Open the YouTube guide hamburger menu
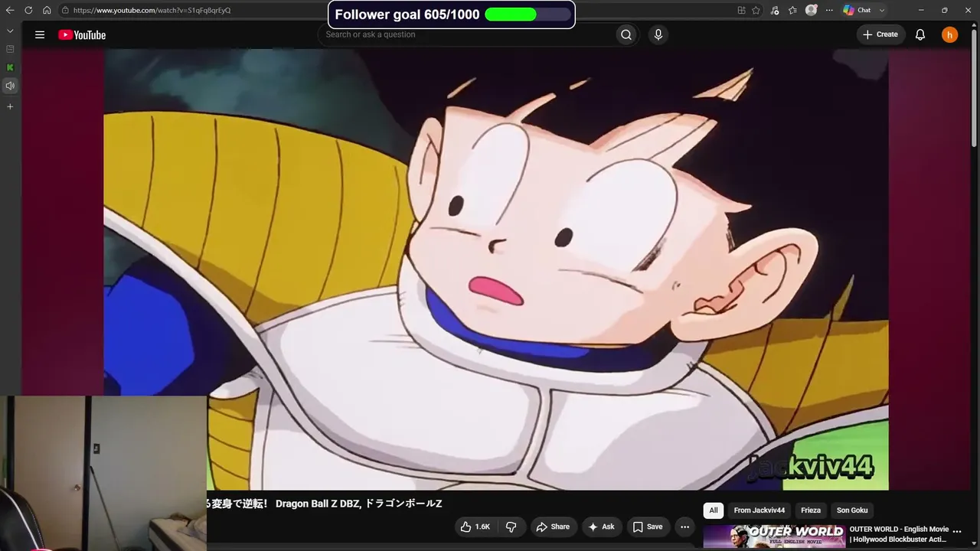980x551 pixels. pyautogui.click(x=40, y=34)
